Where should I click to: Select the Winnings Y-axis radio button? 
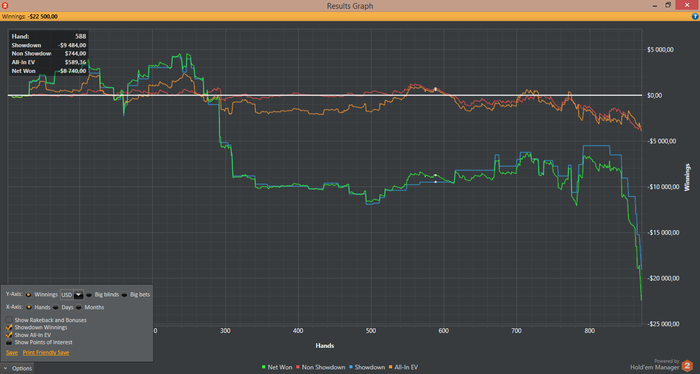(x=29, y=295)
